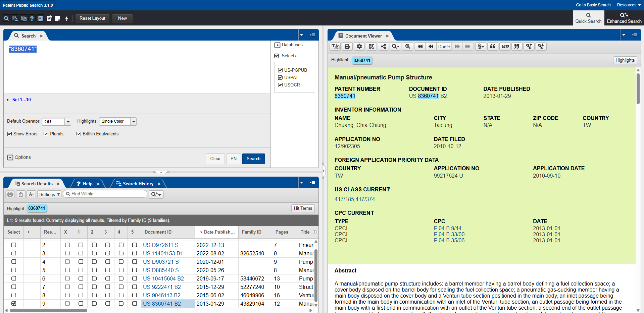
Task: Click the KWIC 'K' icon in viewer
Action: click(x=371, y=47)
